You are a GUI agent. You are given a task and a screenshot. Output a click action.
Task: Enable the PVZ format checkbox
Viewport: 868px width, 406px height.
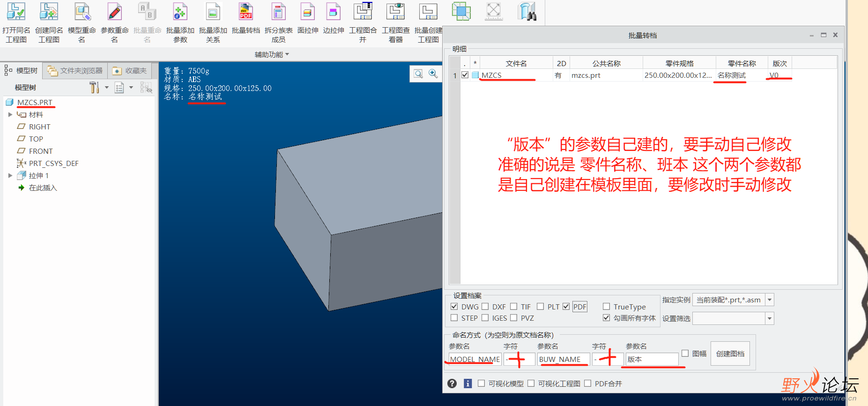coord(514,318)
